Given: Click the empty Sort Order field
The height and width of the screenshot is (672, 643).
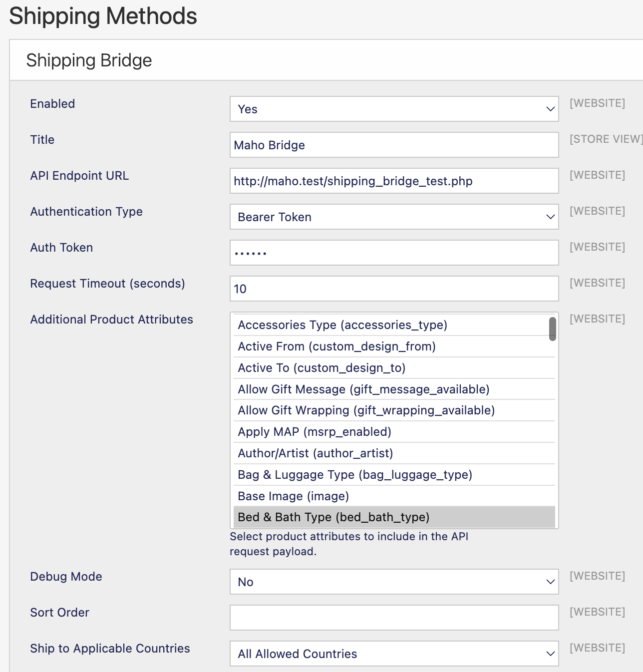Looking at the screenshot, I should click(394, 618).
